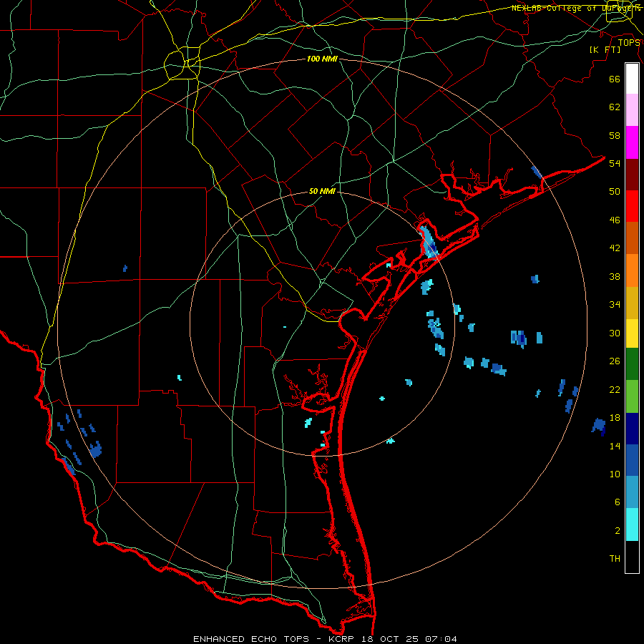Click the legend value '30'
This screenshot has height=644, width=644.
pyautogui.click(x=615, y=333)
